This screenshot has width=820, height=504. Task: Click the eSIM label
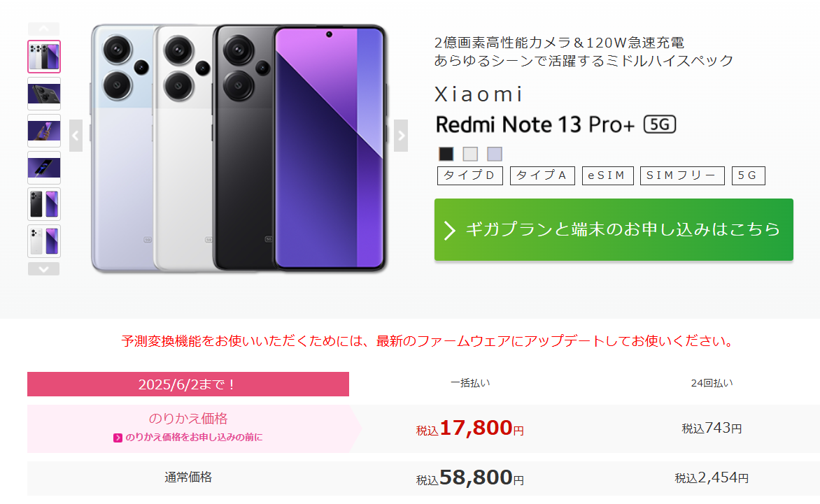coord(607,175)
